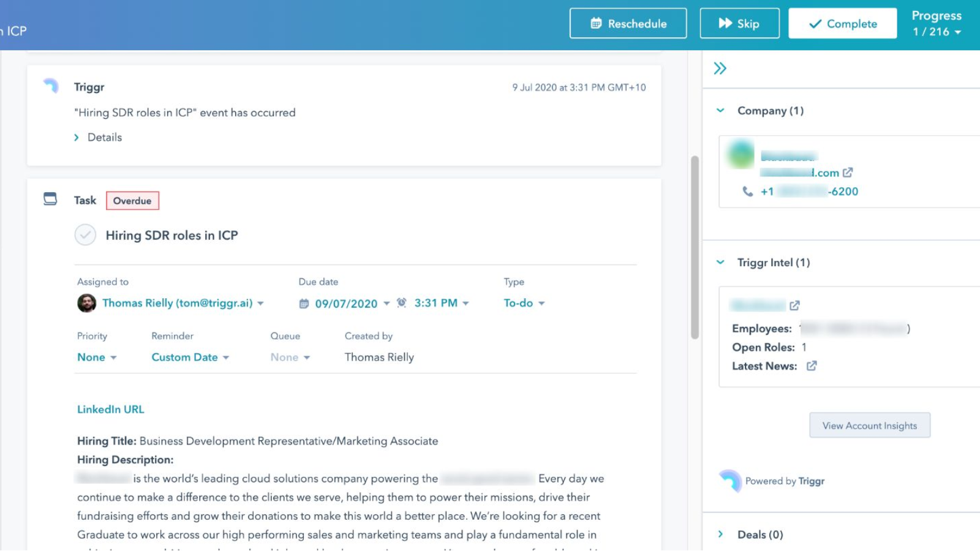
Task: Click the Reschedule button
Action: click(628, 23)
